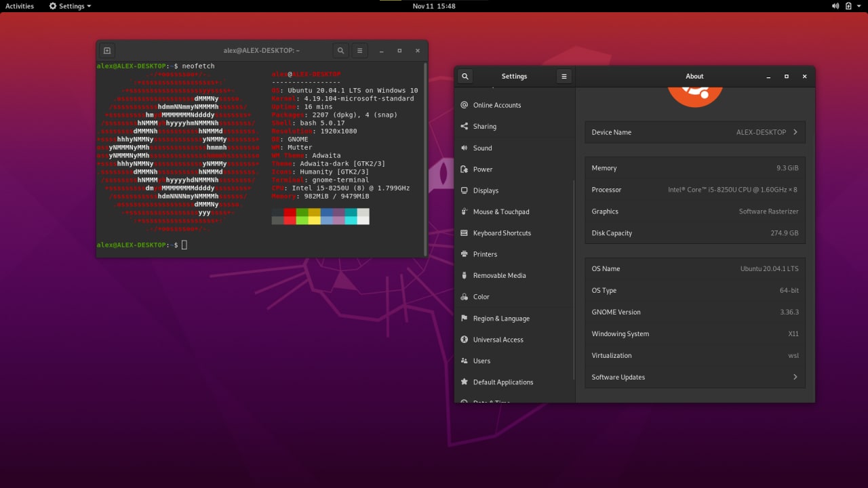868x488 pixels.
Task: Open the Settings window hamburger menu
Action: point(564,77)
